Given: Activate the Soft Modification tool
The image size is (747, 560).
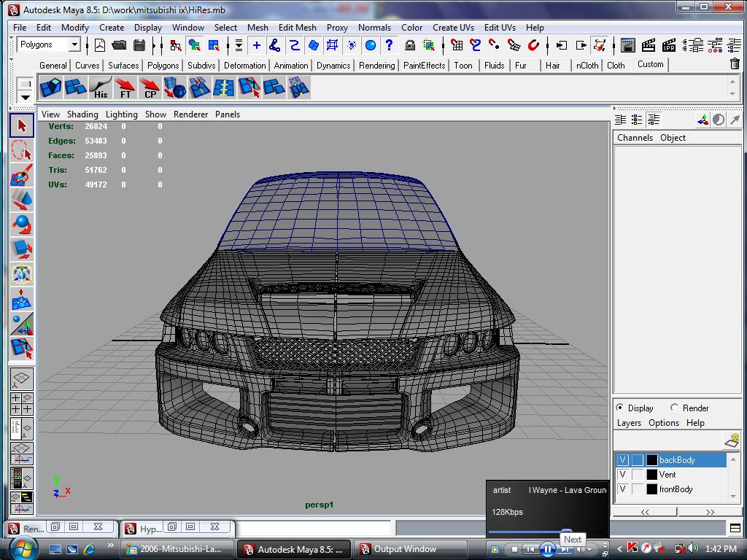Looking at the screenshot, I should coord(21,298).
